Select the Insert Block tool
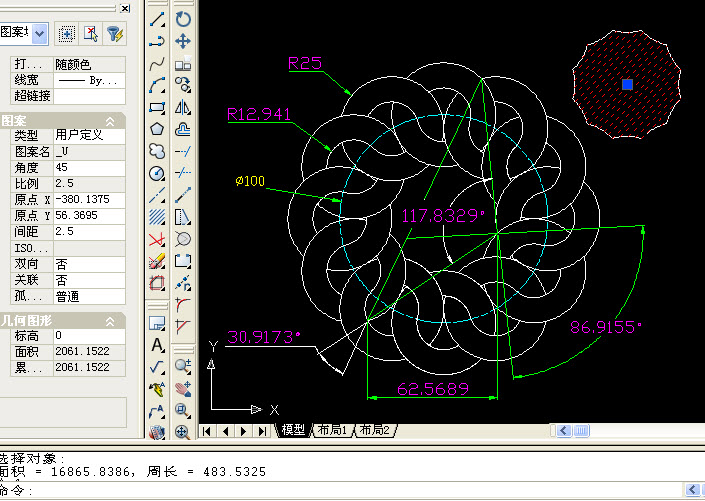Viewport: 705px width, 501px height. pyautogui.click(x=157, y=323)
